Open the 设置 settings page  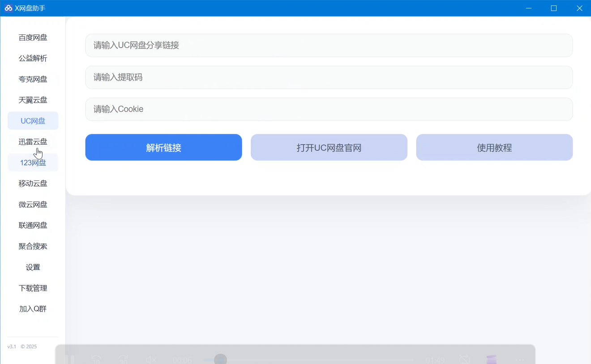tap(33, 267)
